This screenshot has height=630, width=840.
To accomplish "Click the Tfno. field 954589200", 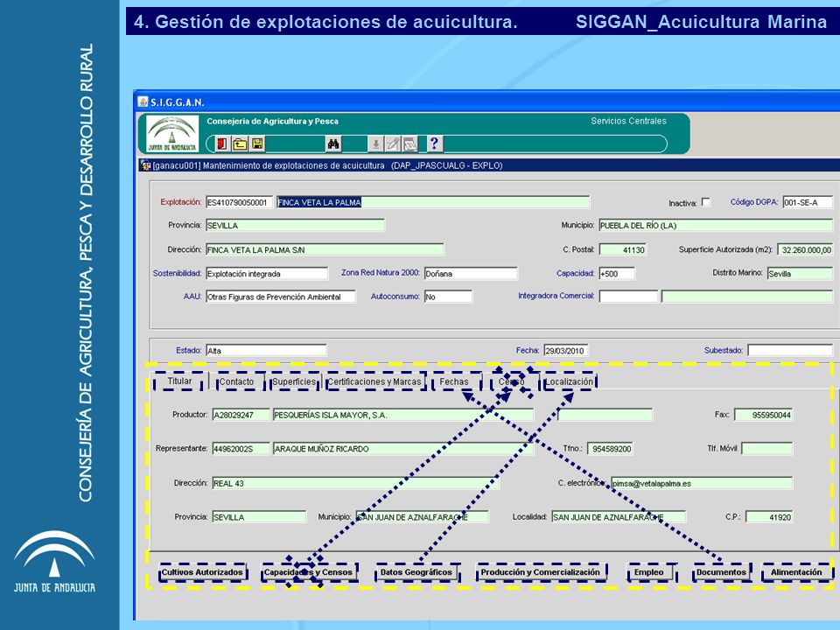I will tap(610, 449).
